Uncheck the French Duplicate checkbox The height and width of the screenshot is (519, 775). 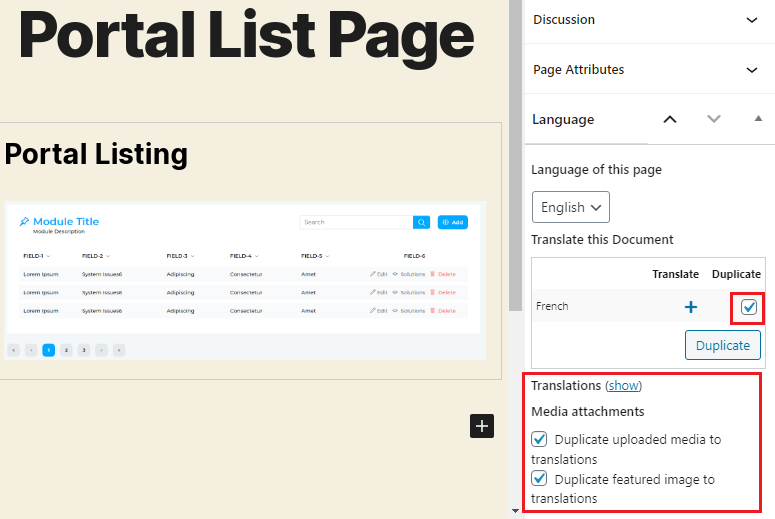pyautogui.click(x=749, y=307)
